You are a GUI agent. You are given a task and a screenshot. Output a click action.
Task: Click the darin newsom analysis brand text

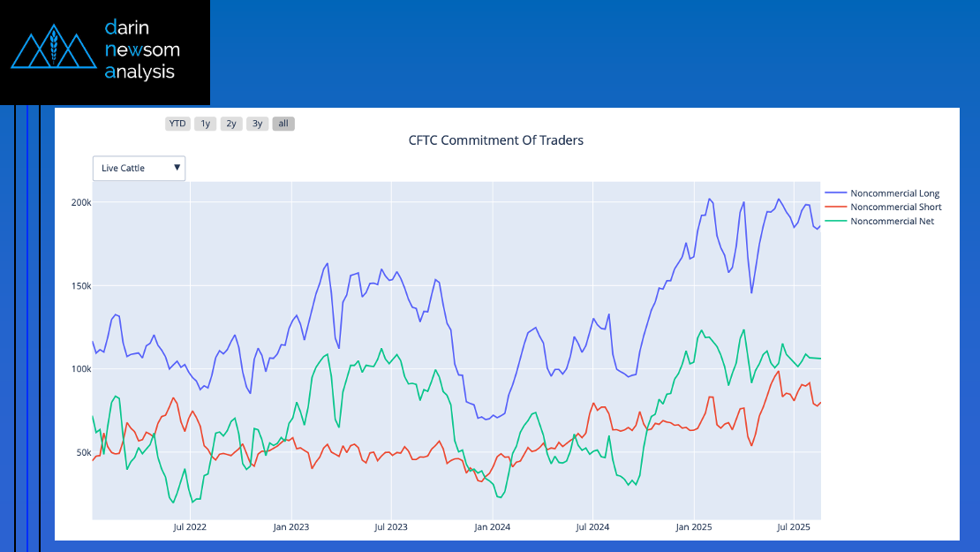click(139, 49)
